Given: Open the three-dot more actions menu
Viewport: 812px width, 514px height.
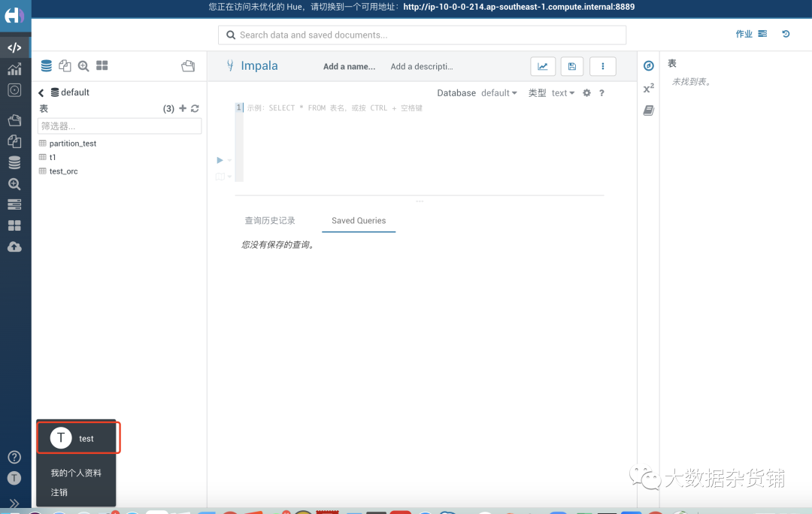Looking at the screenshot, I should [x=603, y=66].
